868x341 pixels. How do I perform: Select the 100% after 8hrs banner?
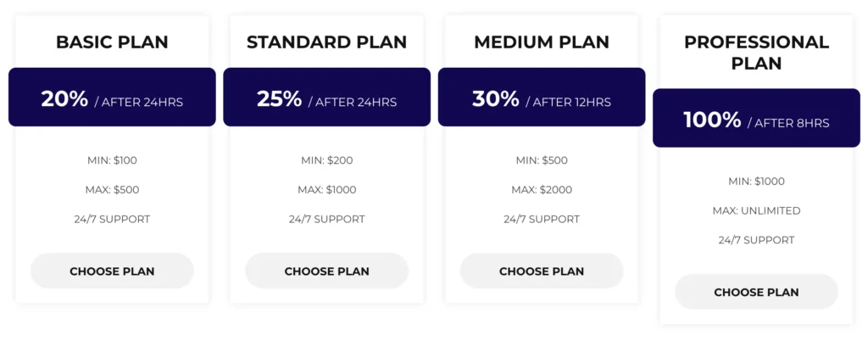[756, 120]
